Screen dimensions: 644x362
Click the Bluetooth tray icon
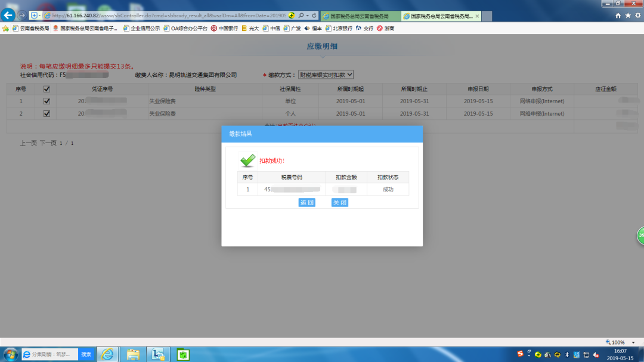click(567, 355)
